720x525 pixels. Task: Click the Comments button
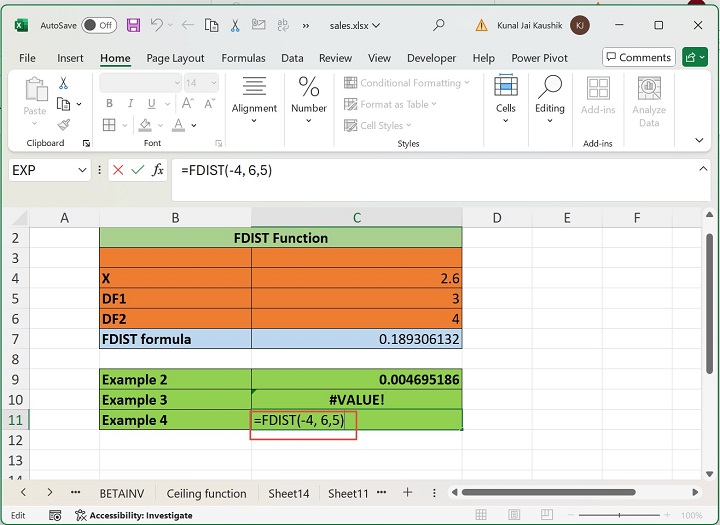638,57
